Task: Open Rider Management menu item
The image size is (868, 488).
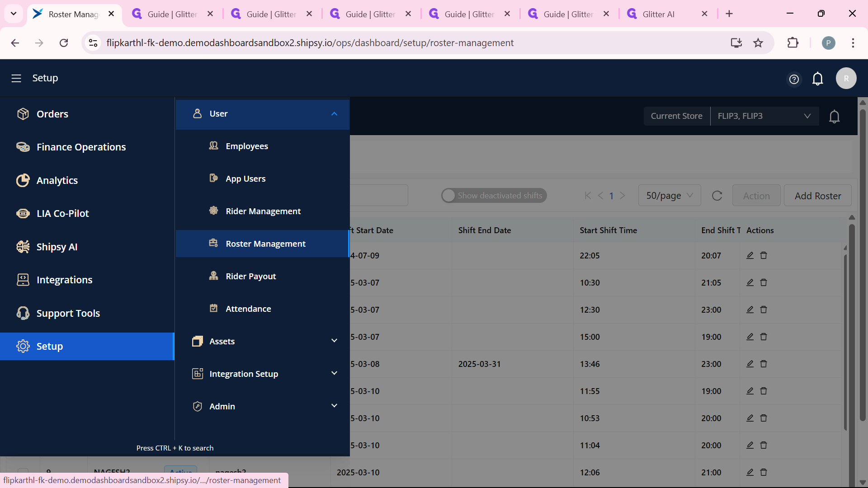Action: click(x=263, y=211)
